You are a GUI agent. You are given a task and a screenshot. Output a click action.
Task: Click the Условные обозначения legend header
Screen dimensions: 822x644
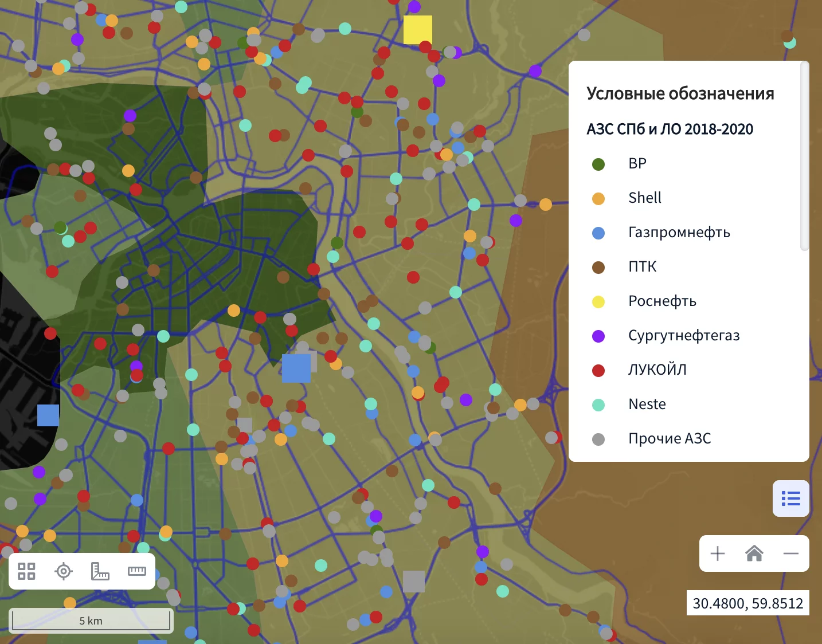tap(680, 94)
